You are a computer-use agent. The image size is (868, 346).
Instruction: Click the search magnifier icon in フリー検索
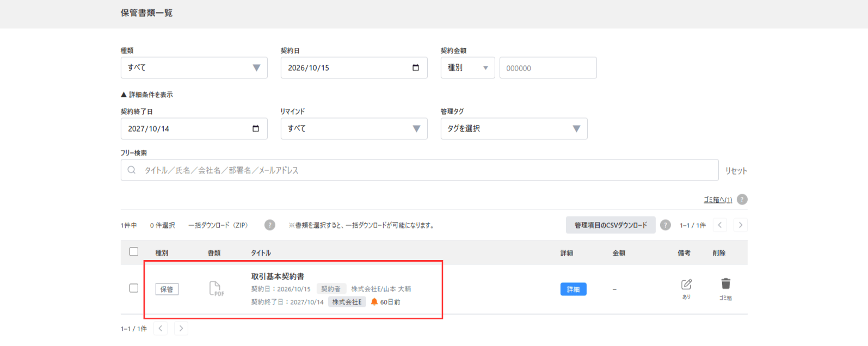coord(132,170)
